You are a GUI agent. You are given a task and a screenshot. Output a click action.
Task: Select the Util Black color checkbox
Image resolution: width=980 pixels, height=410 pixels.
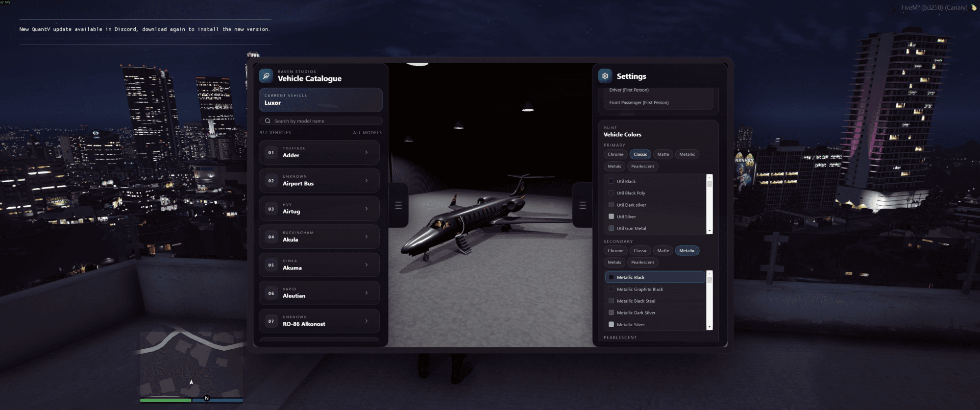click(611, 181)
